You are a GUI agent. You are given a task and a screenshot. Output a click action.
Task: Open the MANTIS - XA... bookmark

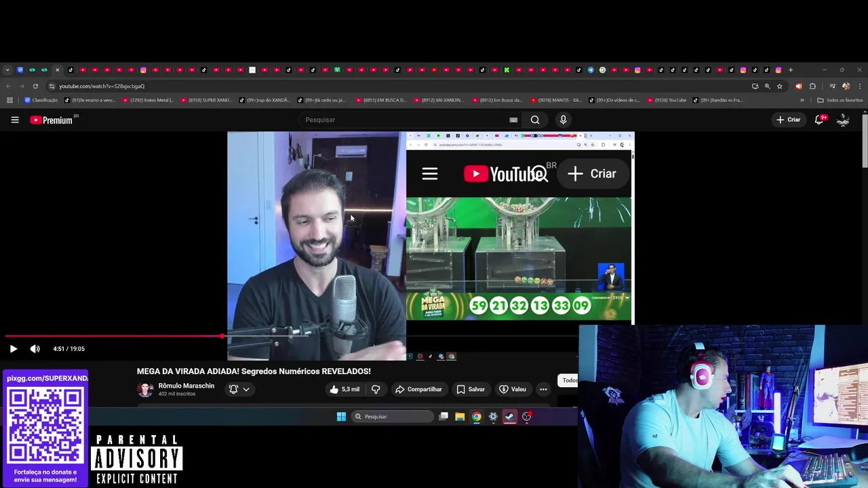556,100
